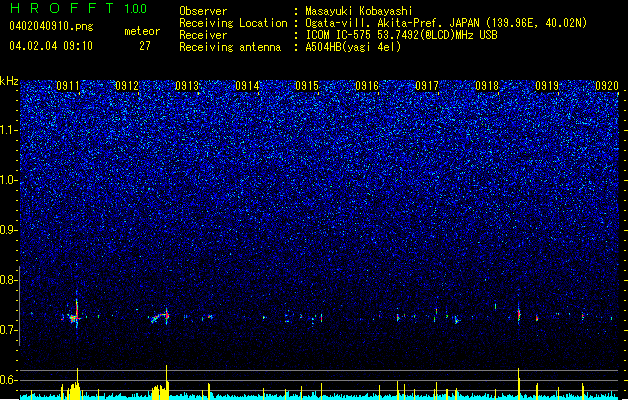The width and height of the screenshot is (629, 400).
Task: Select antenna value A504HB(yagi 4el)
Action: click(x=353, y=47)
